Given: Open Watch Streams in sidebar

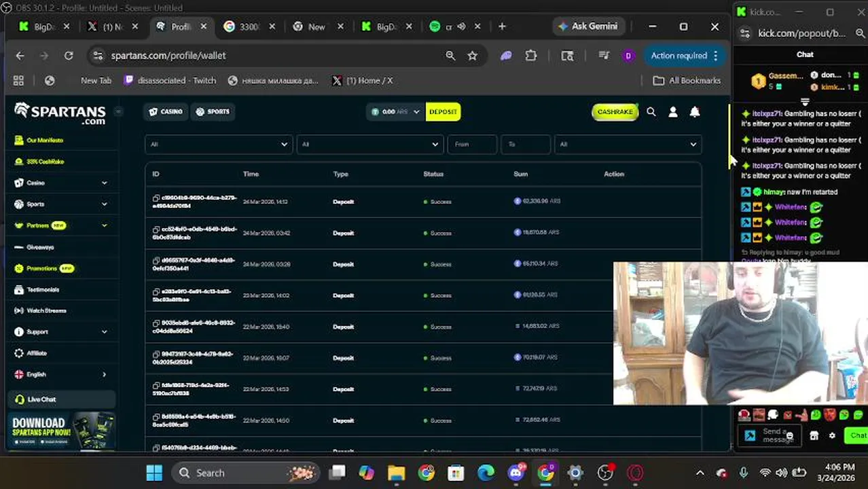Looking at the screenshot, I should tap(45, 310).
